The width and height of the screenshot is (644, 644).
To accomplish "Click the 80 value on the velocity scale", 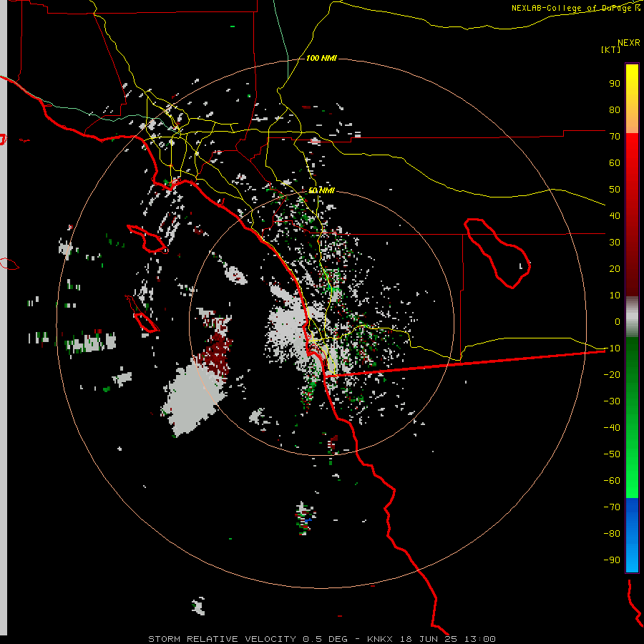I will point(615,109).
